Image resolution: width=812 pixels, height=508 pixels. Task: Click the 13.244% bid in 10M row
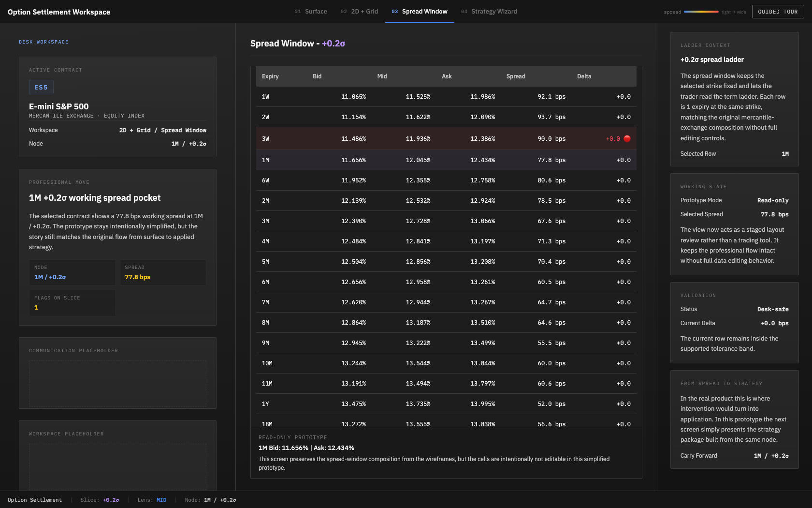pyautogui.click(x=353, y=363)
